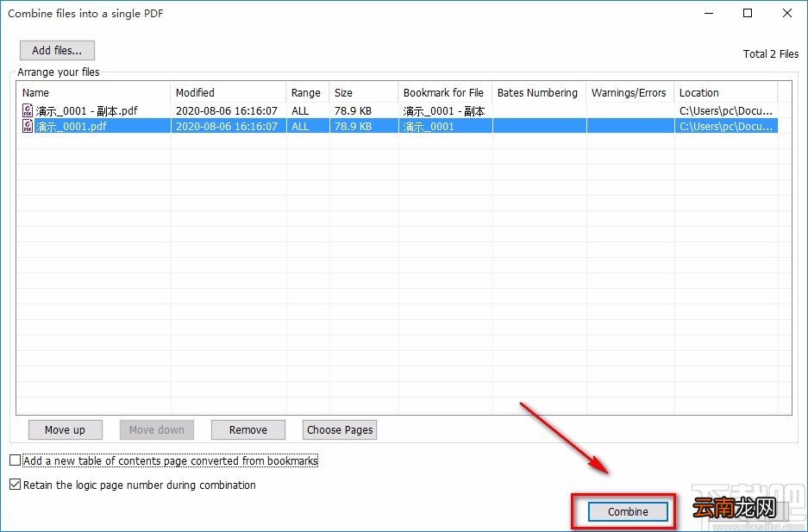Image resolution: width=808 pixels, height=532 pixels.
Task: Select the file name 演示_0001.pdf
Action: 71,126
